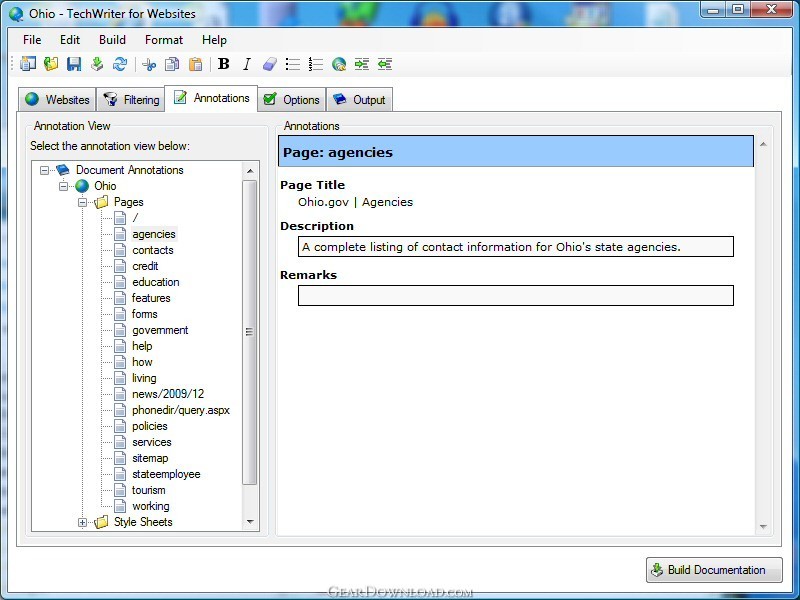The height and width of the screenshot is (600, 800).
Task: Collapse the Ohio tree node
Action: tap(63, 186)
